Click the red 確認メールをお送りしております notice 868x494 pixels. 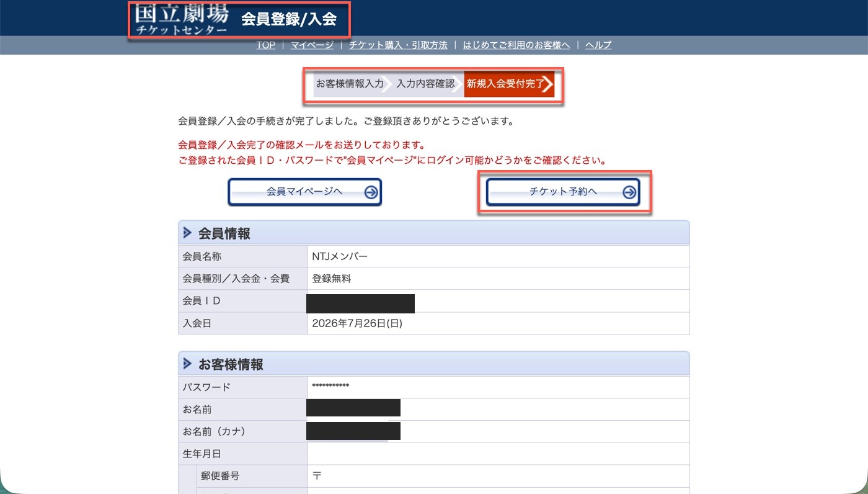pyautogui.click(x=301, y=145)
